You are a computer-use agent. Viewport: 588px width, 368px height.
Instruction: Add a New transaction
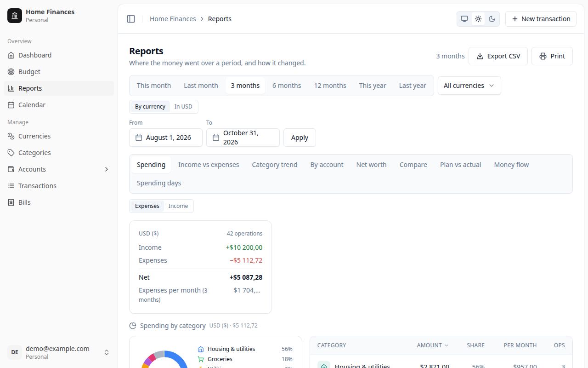tap(541, 19)
